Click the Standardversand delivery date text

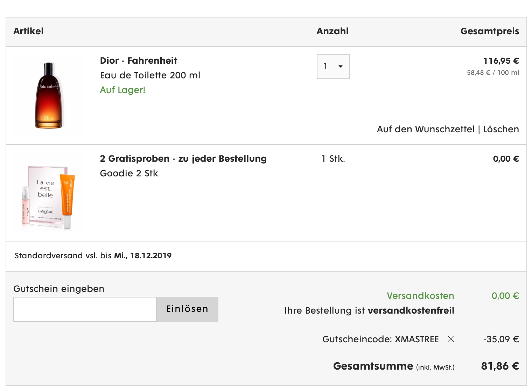coord(93,255)
